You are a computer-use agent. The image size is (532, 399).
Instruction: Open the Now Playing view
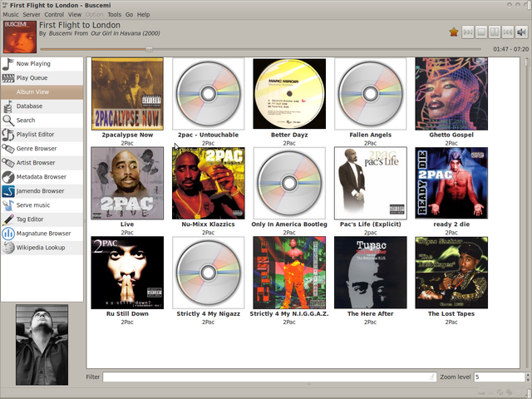tap(42, 64)
